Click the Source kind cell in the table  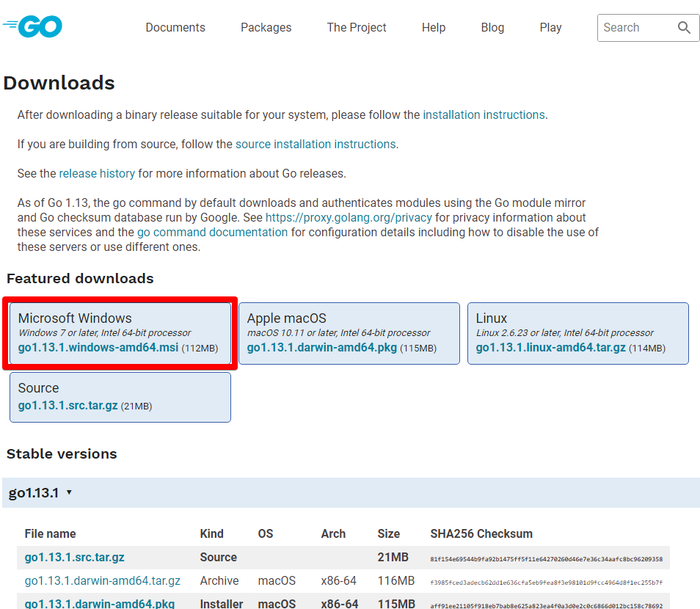click(219, 557)
